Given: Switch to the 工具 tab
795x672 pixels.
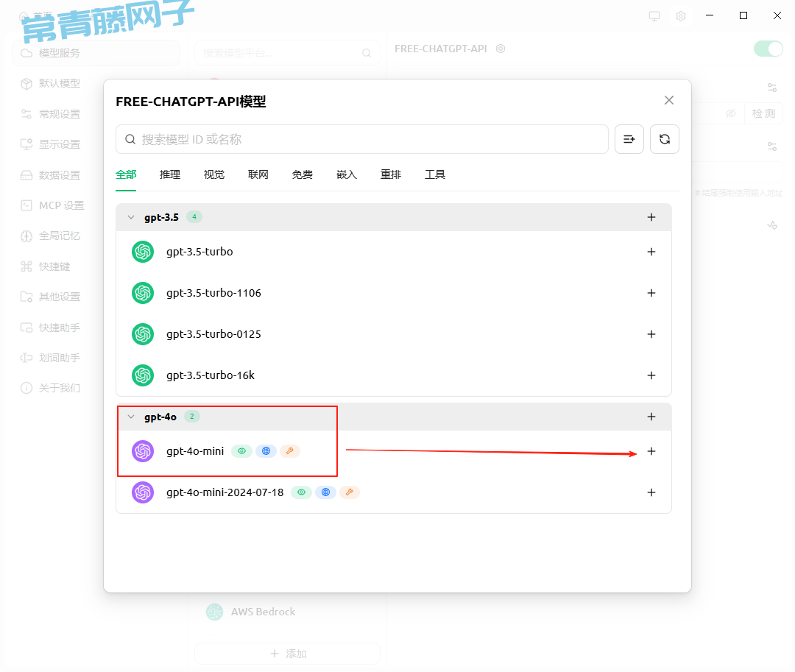Looking at the screenshot, I should tap(435, 175).
